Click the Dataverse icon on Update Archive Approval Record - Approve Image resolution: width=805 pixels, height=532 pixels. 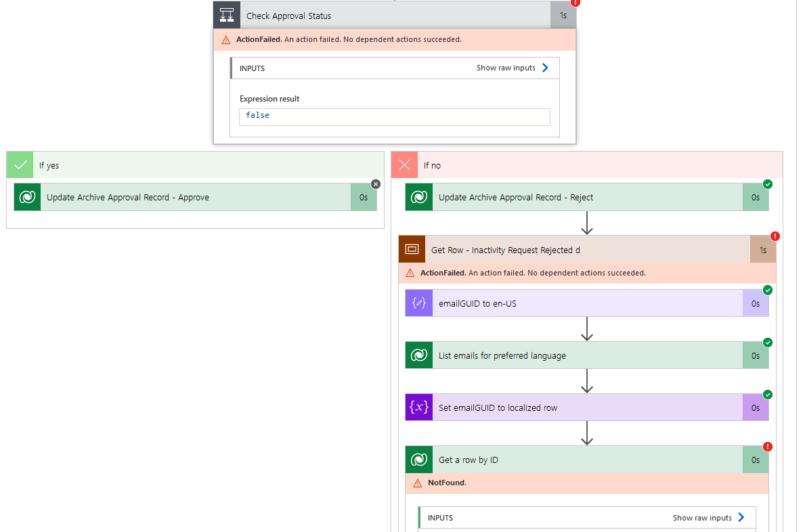click(x=27, y=197)
